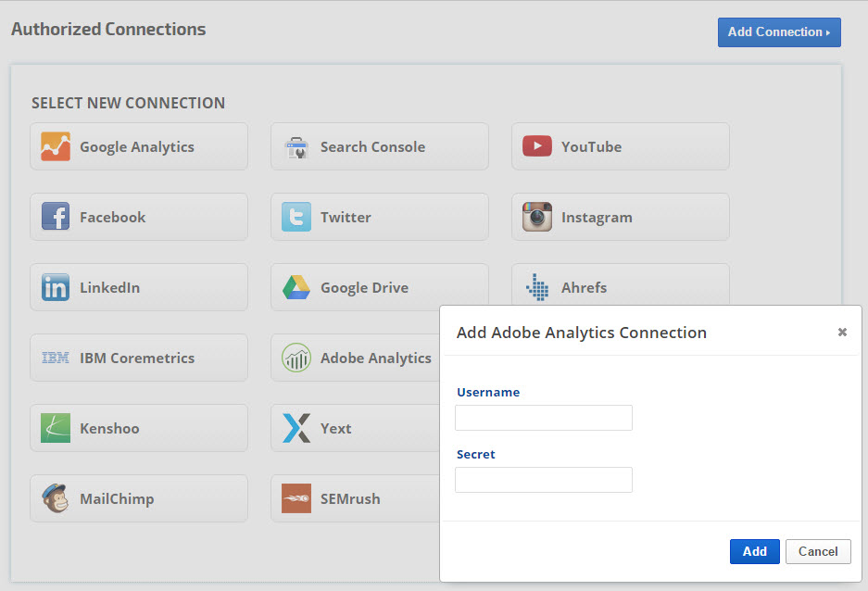Cancel the Adobe Analytics dialog

[x=817, y=551]
